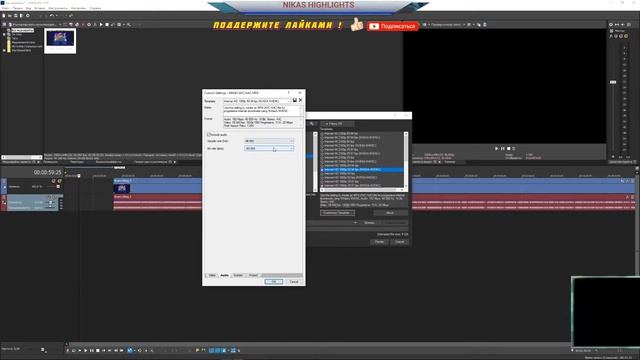Viewport: 640px width, 360px height.
Task: Click the master volume fader handle
Action: click(x=613, y=82)
